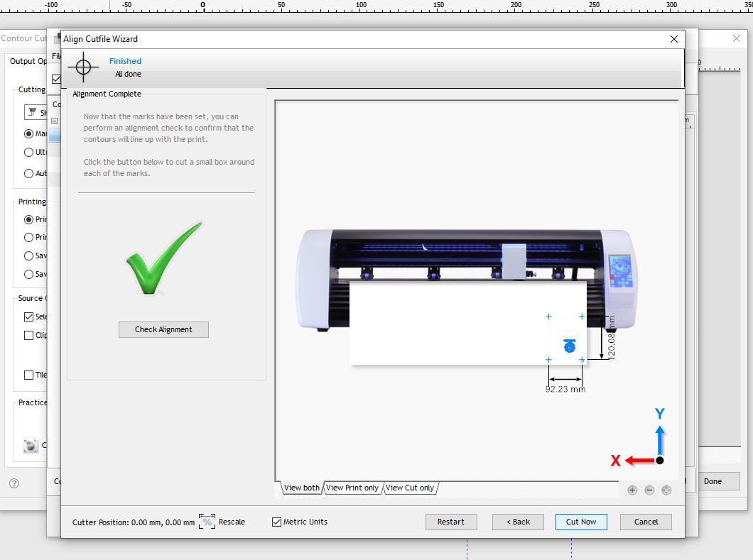Cancel the Align Cutfile Wizard
This screenshot has height=560, width=753.
(646, 522)
